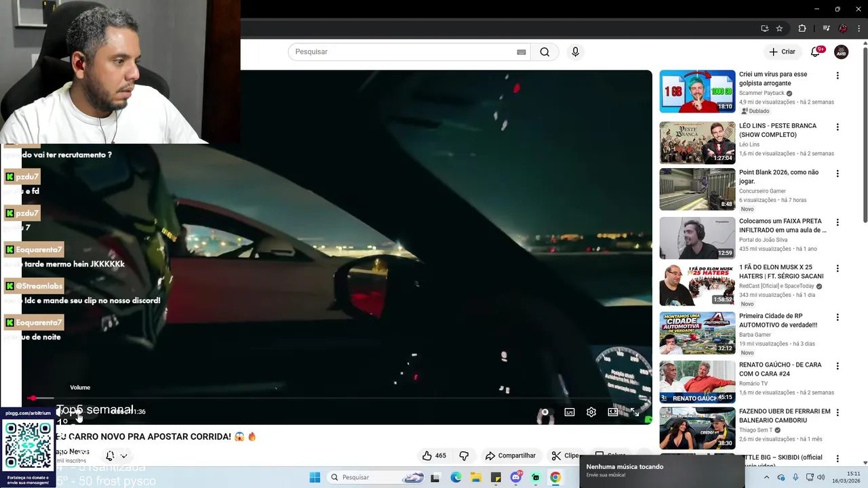
Task: Open Chrome media control music icon
Action: [x=826, y=28]
